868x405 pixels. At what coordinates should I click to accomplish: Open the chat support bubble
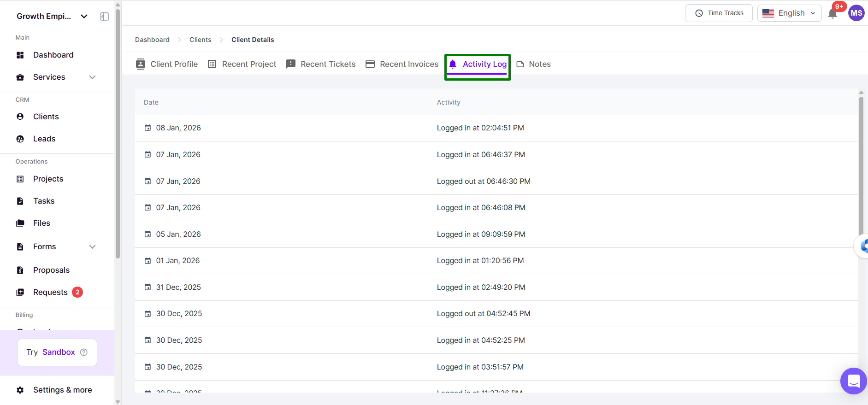pyautogui.click(x=853, y=381)
